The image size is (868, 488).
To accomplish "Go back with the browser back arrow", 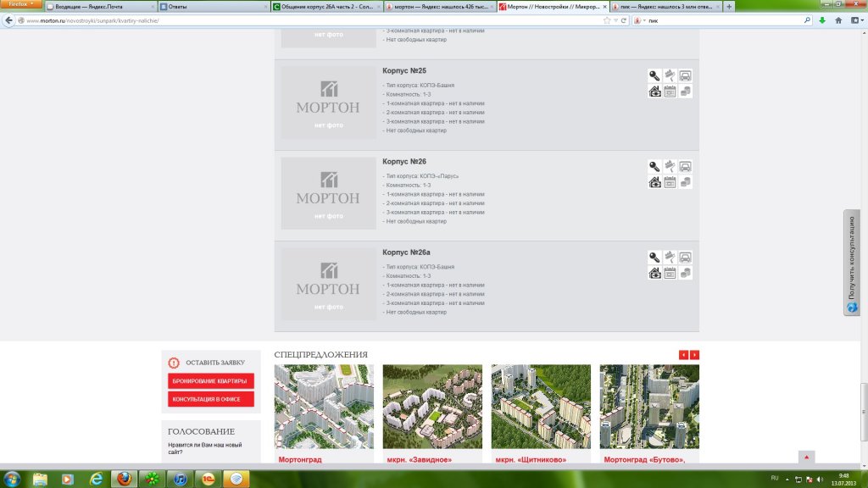I will coord(8,20).
